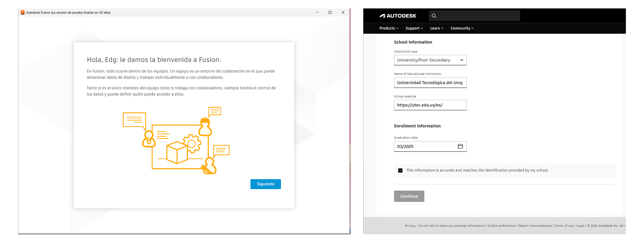Viewport: 644px width, 247px height.
Task: Click the School website input field
Action: click(x=430, y=105)
